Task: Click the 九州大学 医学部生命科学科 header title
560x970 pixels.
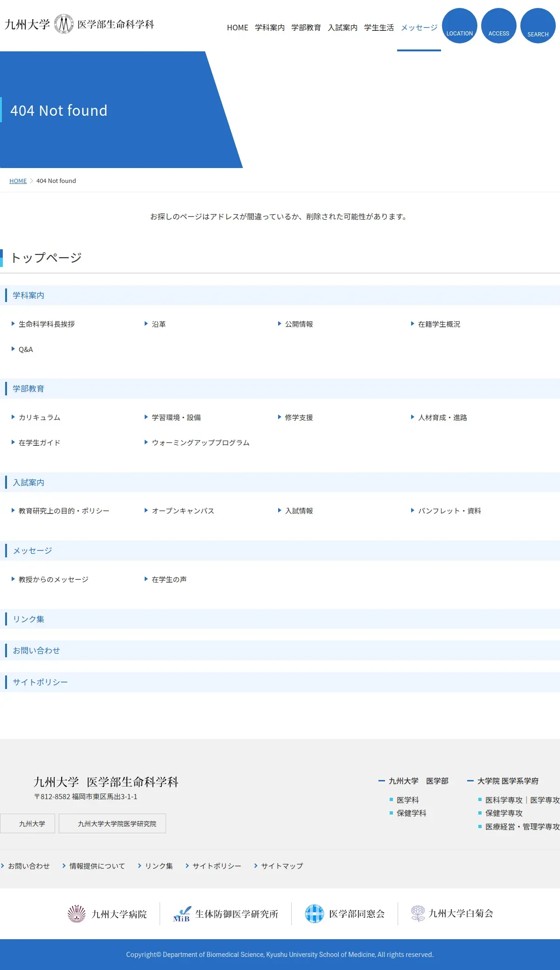Action: click(79, 24)
